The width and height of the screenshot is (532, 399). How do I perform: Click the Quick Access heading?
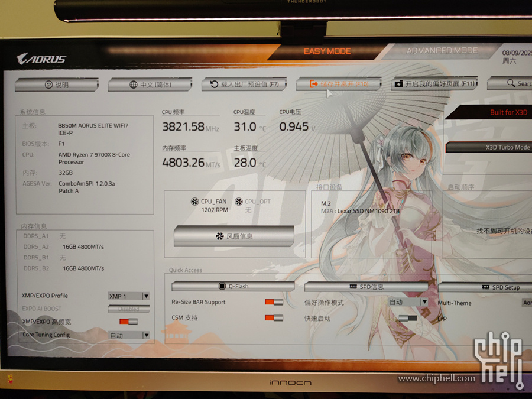pyautogui.click(x=185, y=270)
